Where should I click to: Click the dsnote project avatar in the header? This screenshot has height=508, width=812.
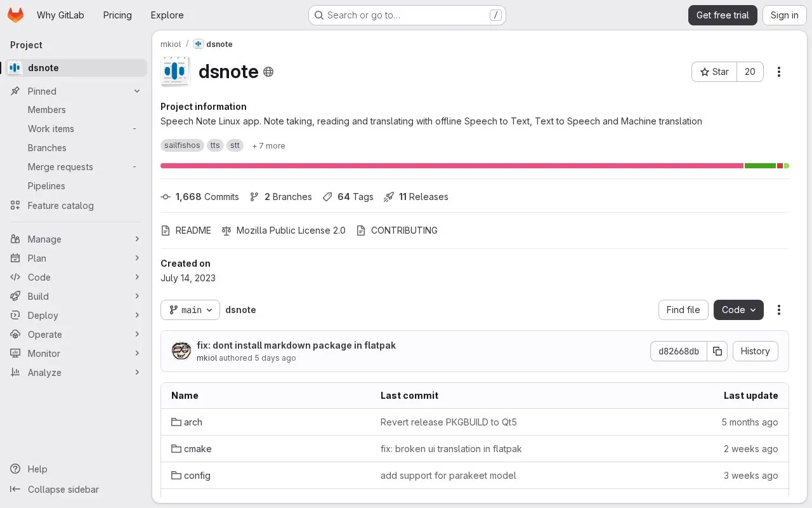coord(176,72)
